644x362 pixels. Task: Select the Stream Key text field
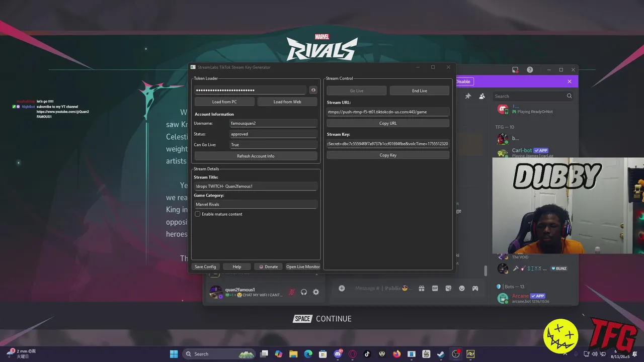pyautogui.click(x=388, y=143)
